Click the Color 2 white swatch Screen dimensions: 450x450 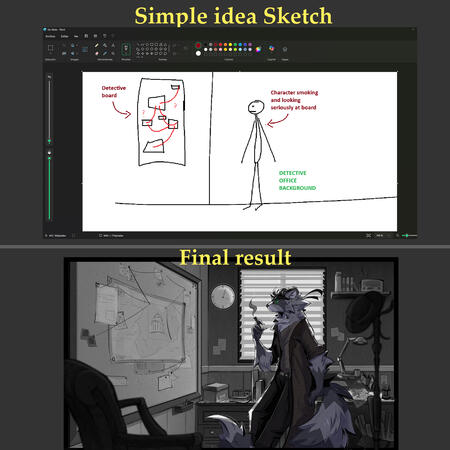(x=198, y=53)
